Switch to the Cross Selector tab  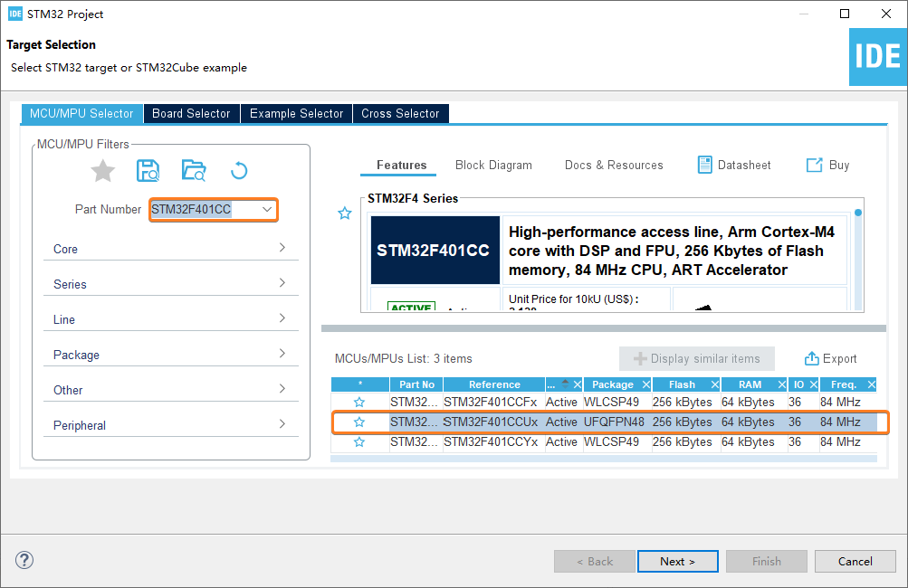[x=400, y=113]
